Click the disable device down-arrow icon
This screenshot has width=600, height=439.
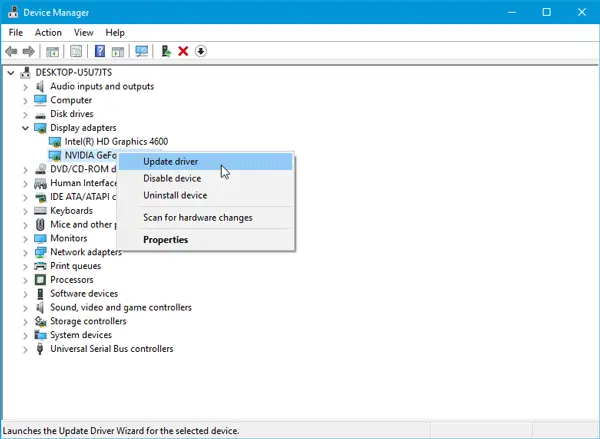tap(201, 51)
